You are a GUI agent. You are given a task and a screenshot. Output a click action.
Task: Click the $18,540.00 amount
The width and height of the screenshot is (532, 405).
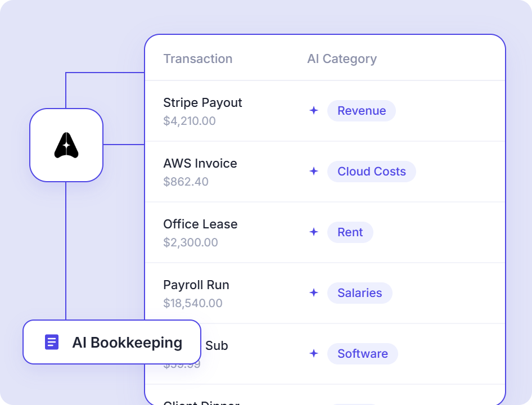[193, 303]
